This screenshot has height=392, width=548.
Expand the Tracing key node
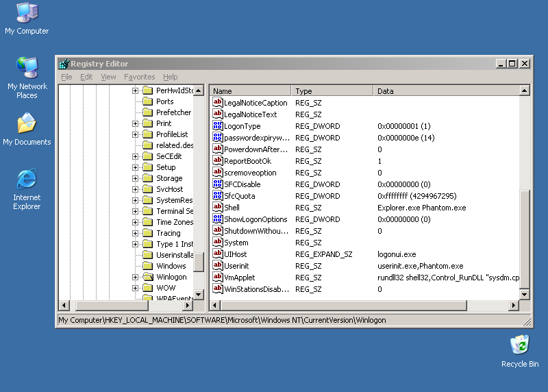point(135,233)
